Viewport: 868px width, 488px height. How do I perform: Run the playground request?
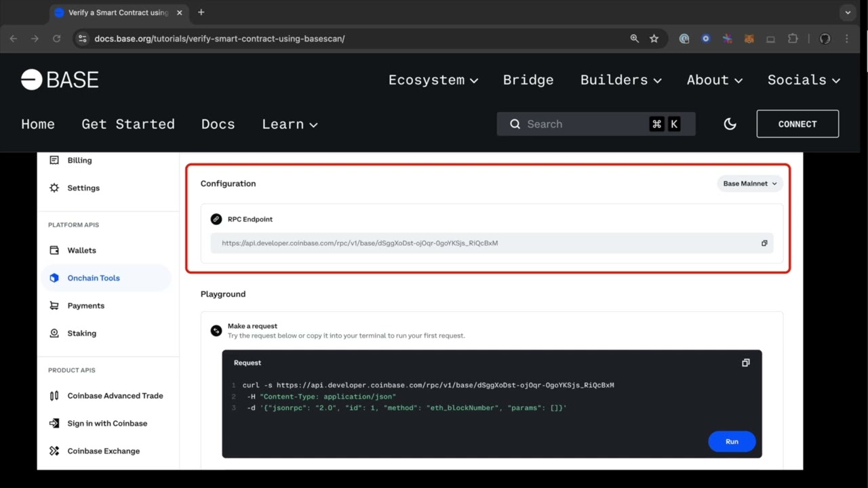[732, 441]
